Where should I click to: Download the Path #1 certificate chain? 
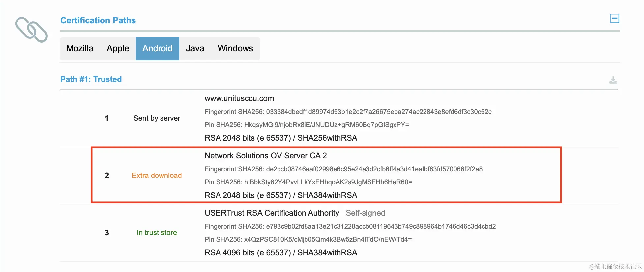(613, 80)
